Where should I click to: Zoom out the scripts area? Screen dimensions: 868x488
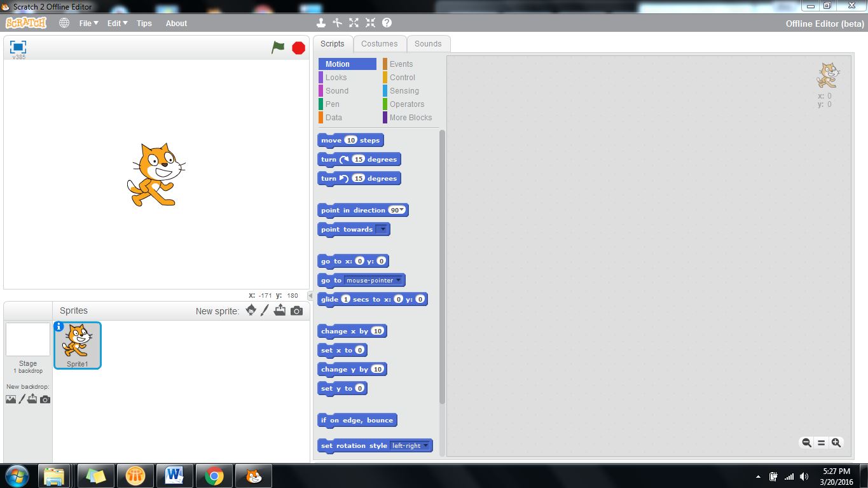pyautogui.click(x=806, y=443)
